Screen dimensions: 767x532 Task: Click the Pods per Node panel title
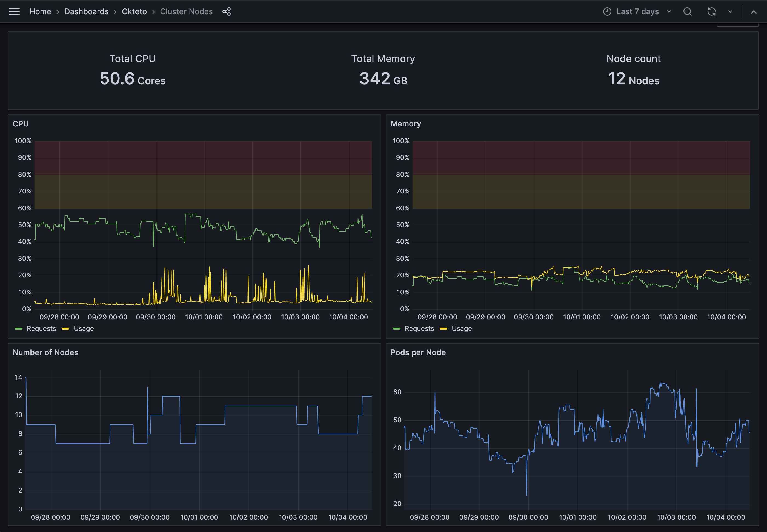click(x=418, y=352)
